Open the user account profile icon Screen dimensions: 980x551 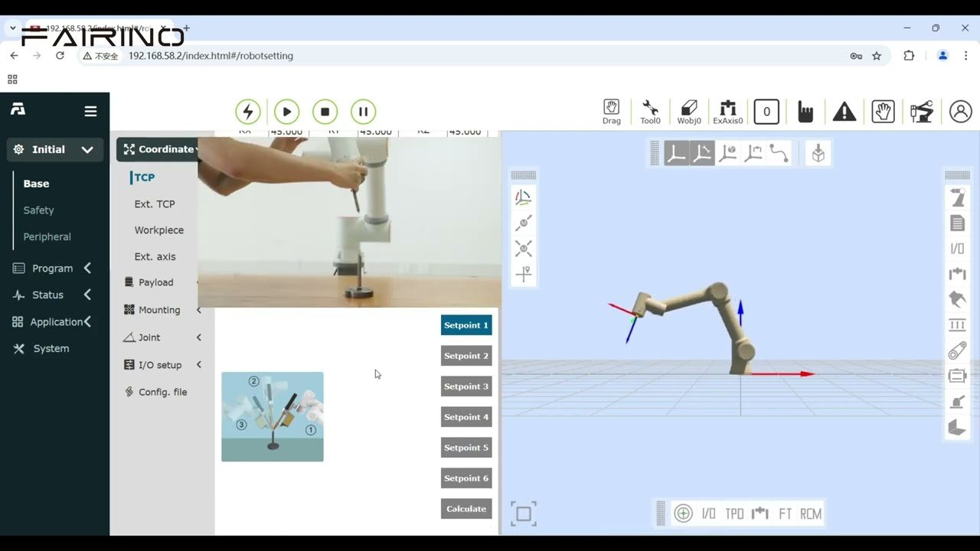tap(960, 112)
